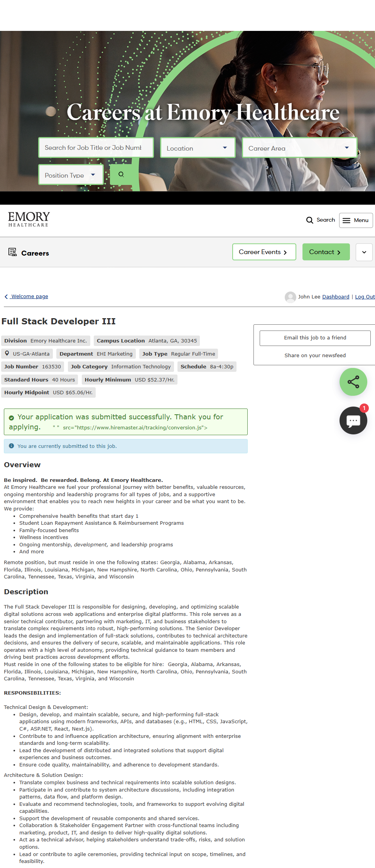Open the Location dropdown

198,148
